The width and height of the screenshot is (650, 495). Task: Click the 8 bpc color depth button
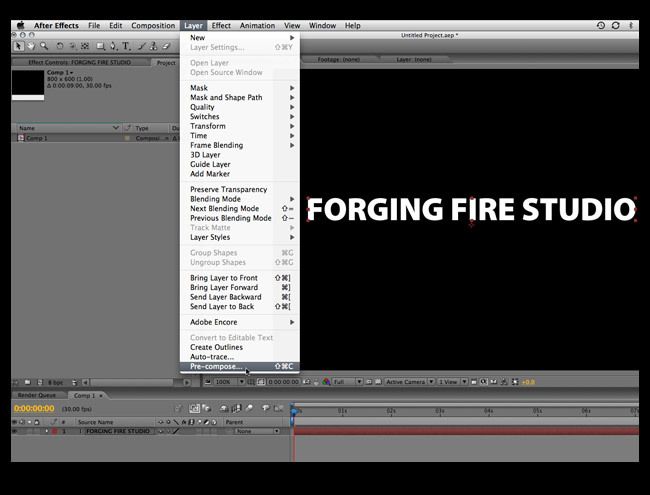[55, 382]
